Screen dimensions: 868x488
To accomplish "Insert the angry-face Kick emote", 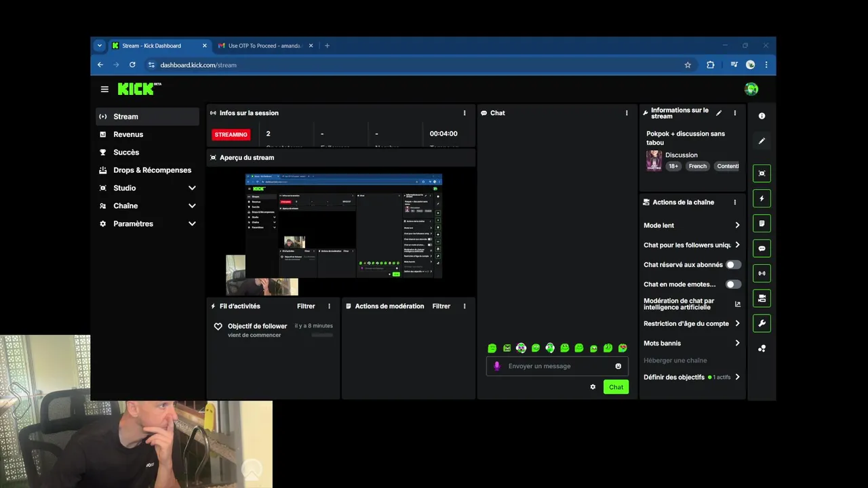I will click(x=507, y=348).
